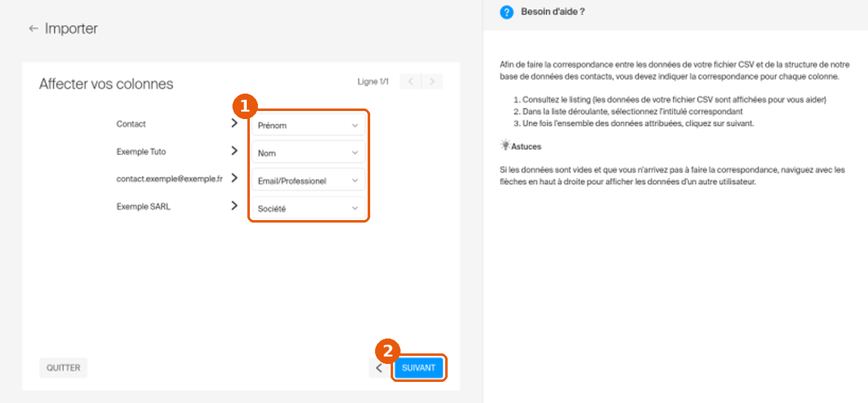The width and height of the screenshot is (868, 403).
Task: Click the lightbulb icon beside Astuces
Action: [x=505, y=146]
